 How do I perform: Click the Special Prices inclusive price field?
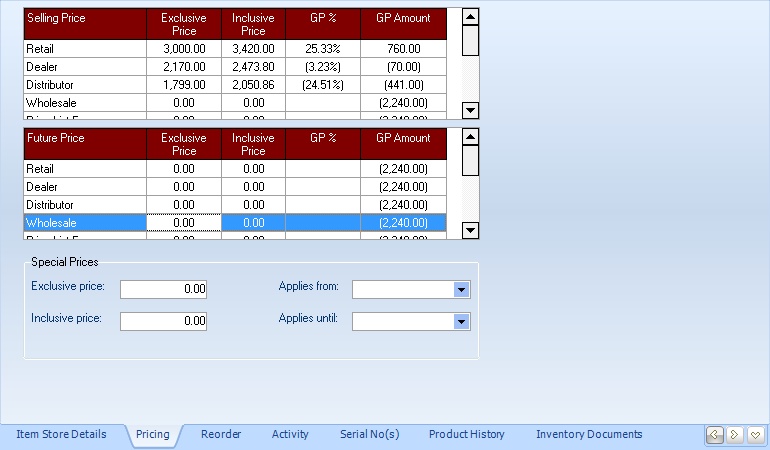(x=164, y=321)
